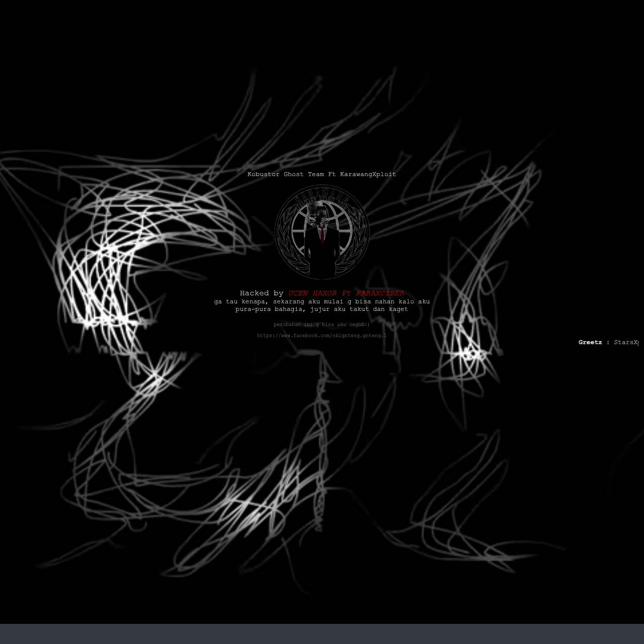The height and width of the screenshot is (644, 644).
Task: Click the faded 'perubahan ini' text line
Action: [322, 325]
